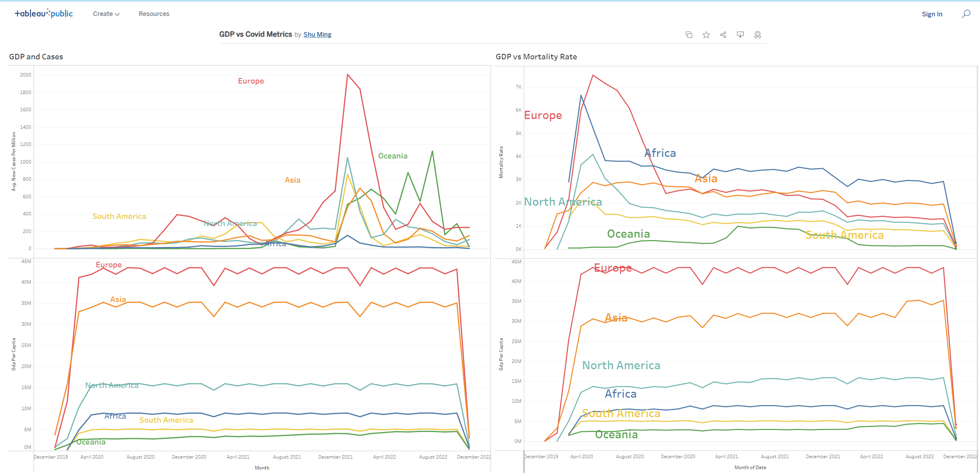The width and height of the screenshot is (980, 473).
Task: Open the Resources menu item
Action: pos(154,14)
